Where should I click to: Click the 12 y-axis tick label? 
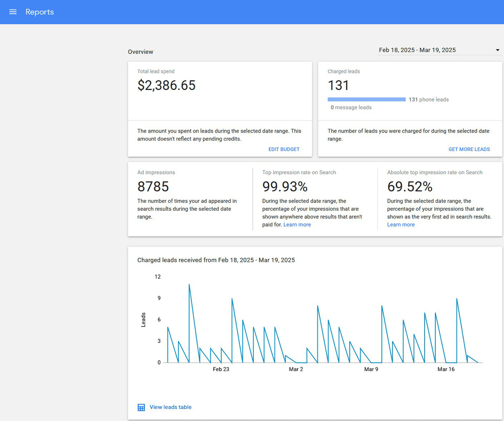coord(157,277)
